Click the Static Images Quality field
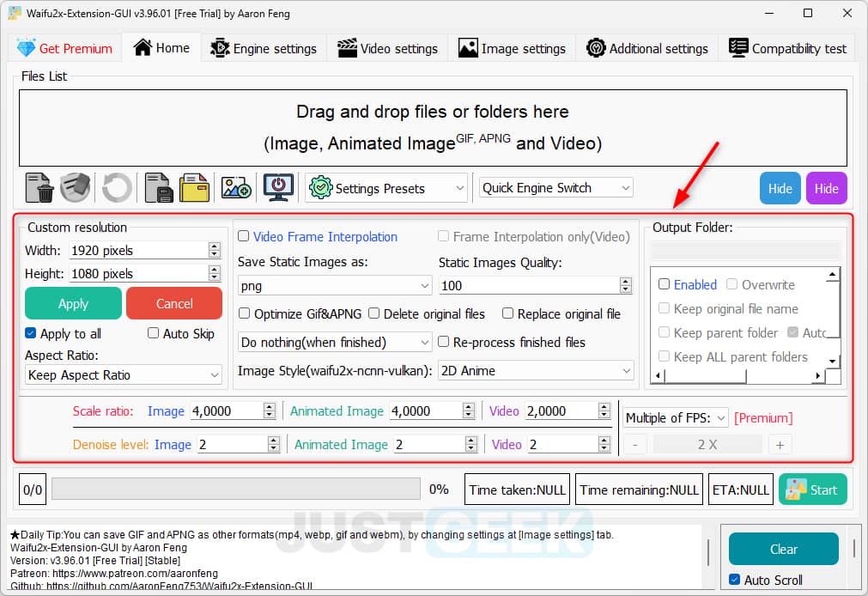The width and height of the screenshot is (868, 596). coord(535,285)
